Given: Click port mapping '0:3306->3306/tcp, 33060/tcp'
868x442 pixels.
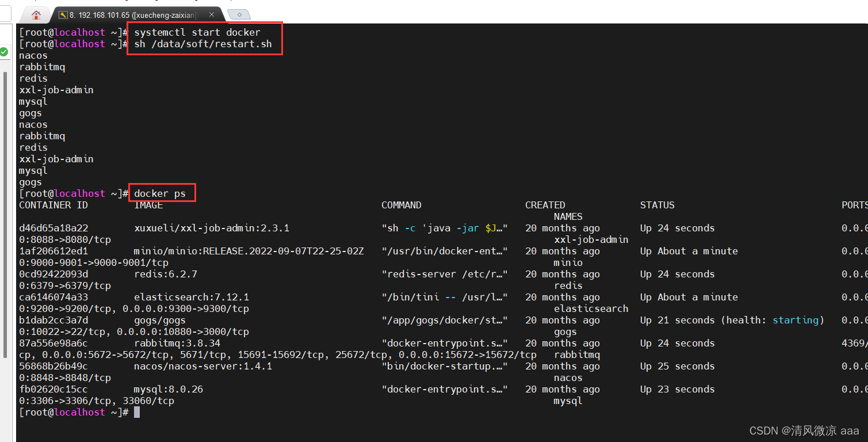Looking at the screenshot, I should pos(97,401).
